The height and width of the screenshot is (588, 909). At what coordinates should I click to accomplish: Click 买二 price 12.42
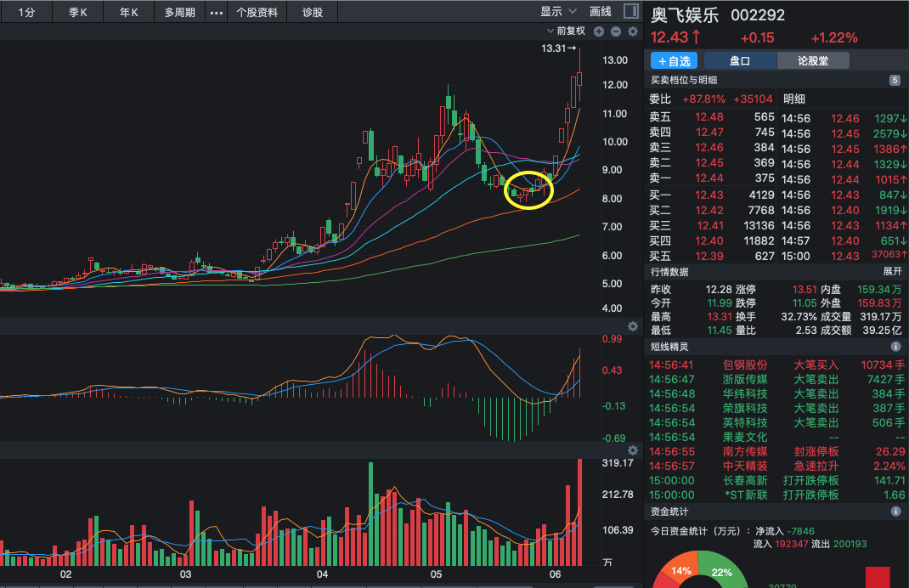pos(709,210)
